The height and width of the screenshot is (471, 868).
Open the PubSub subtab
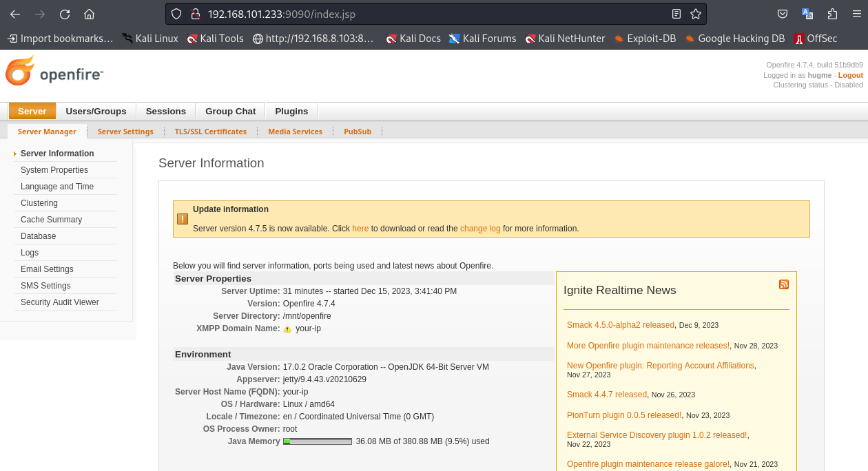pos(358,132)
